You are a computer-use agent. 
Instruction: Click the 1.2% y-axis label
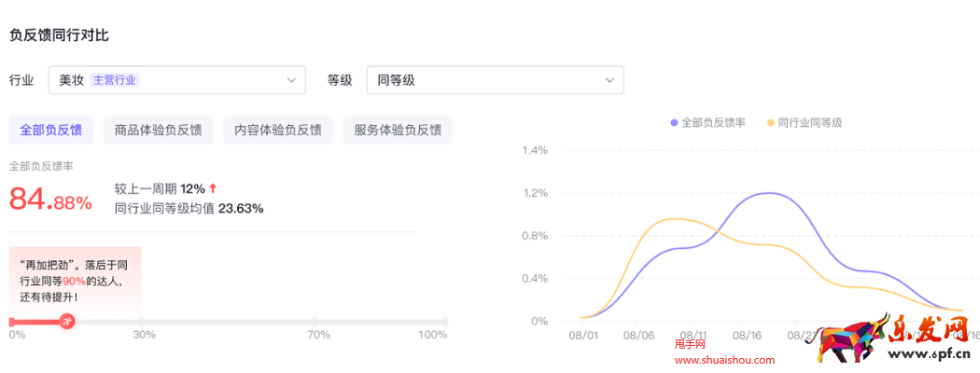point(535,193)
